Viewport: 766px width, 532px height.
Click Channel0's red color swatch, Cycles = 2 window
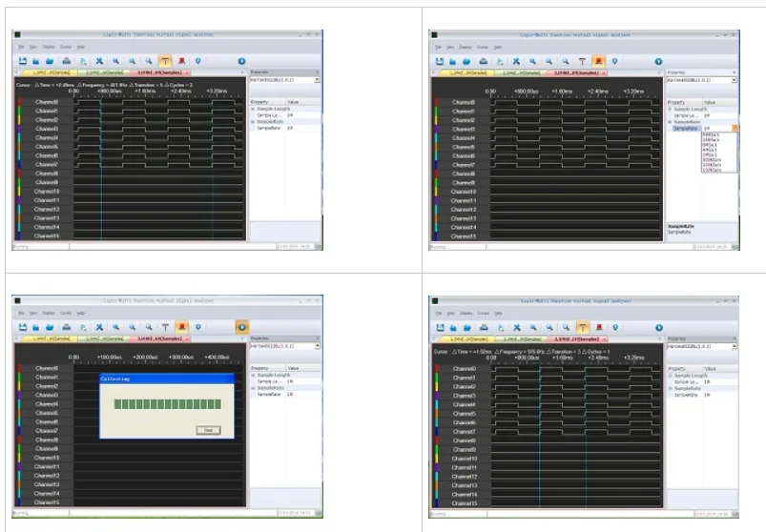point(19,101)
